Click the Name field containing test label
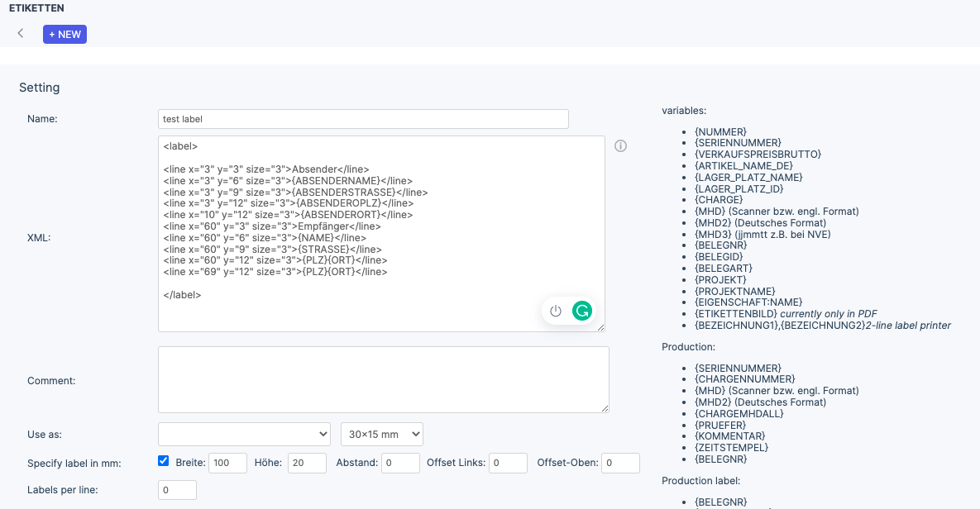This screenshot has height=509, width=980. tap(363, 119)
